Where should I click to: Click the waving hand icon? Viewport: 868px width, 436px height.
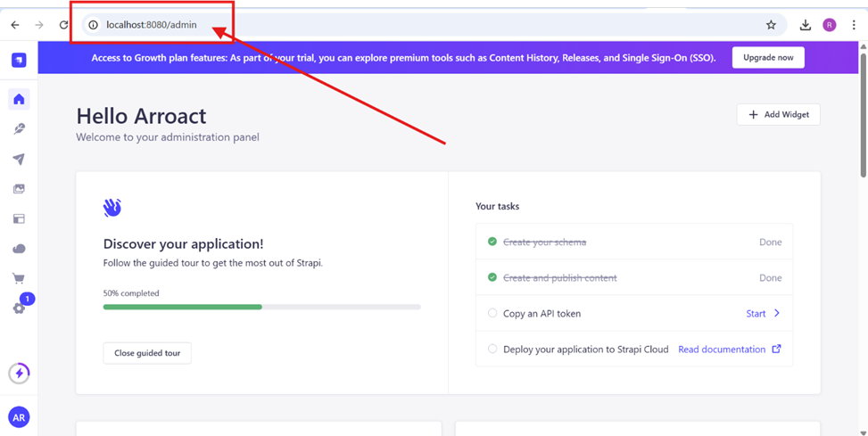point(112,208)
